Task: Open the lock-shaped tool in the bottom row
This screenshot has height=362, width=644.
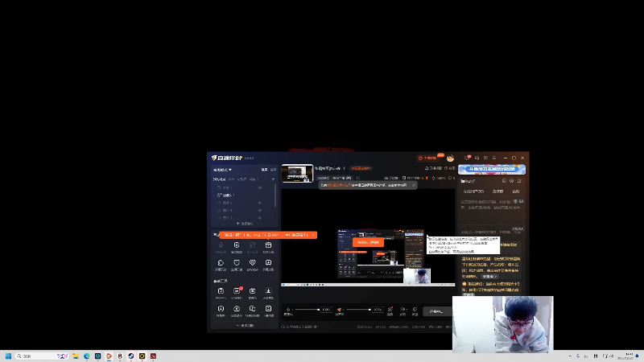Action: click(x=237, y=309)
